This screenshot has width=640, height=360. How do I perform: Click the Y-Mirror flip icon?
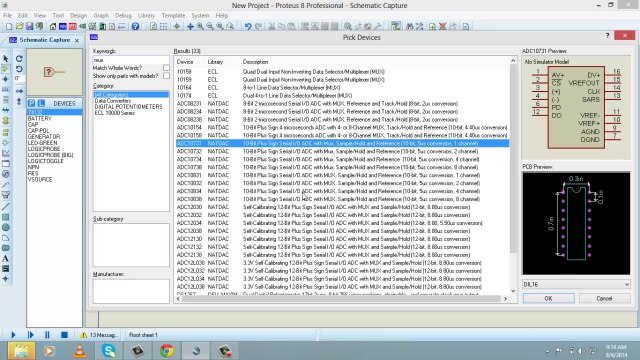pos(19,101)
